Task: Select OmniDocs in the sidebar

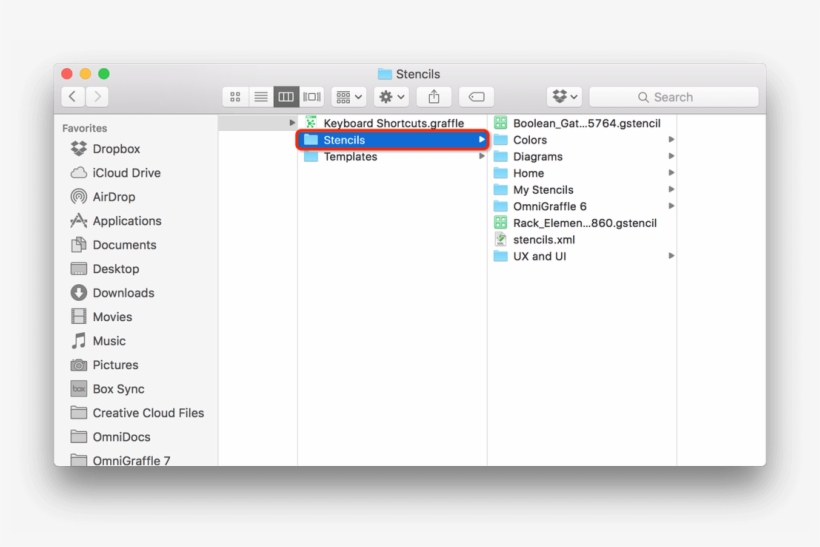Action: (x=110, y=438)
